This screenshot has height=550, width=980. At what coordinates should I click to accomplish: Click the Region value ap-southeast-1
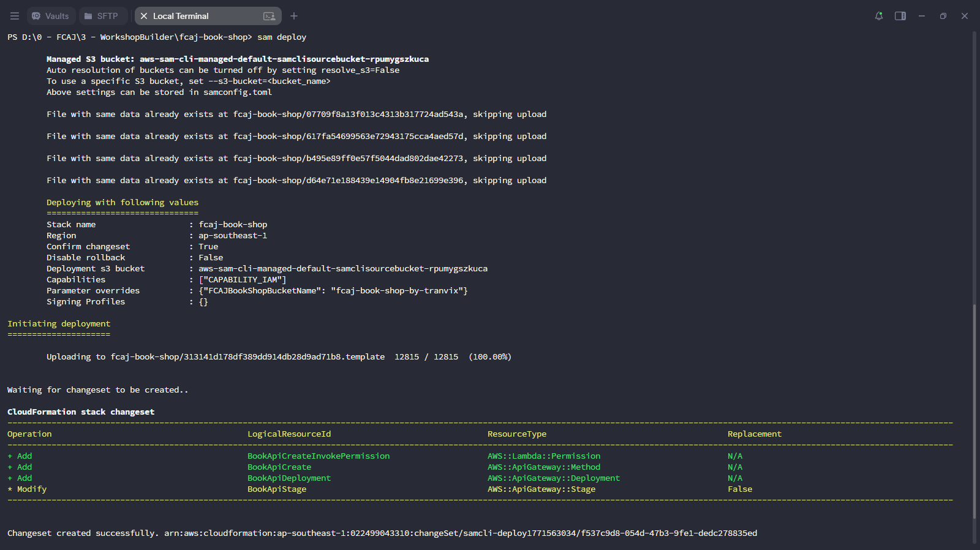tap(233, 236)
